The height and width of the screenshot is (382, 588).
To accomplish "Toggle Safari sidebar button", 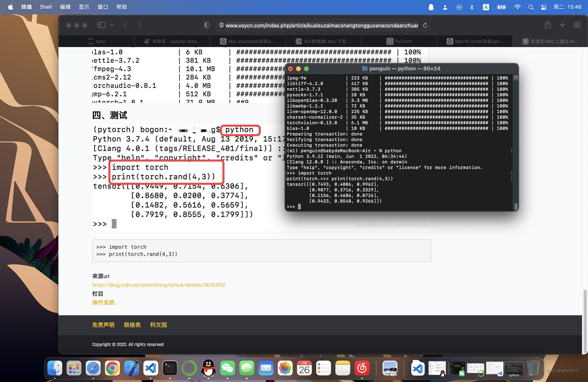I will point(101,25).
